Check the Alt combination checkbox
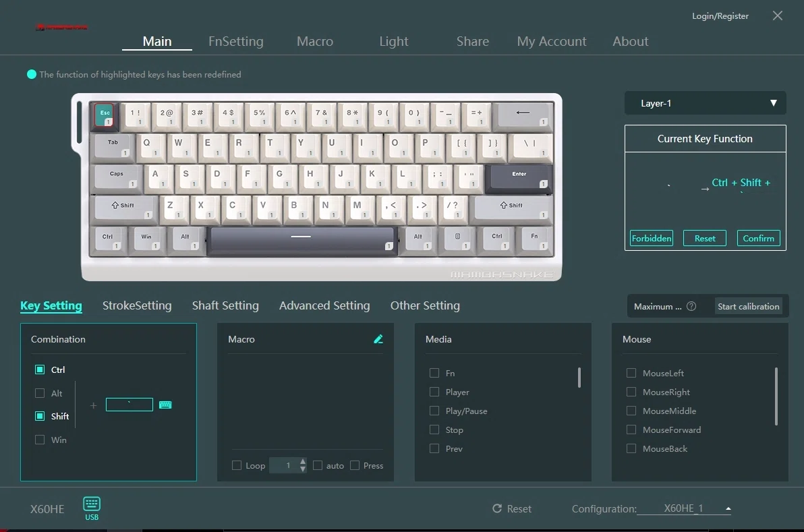The width and height of the screenshot is (804, 532). point(40,393)
